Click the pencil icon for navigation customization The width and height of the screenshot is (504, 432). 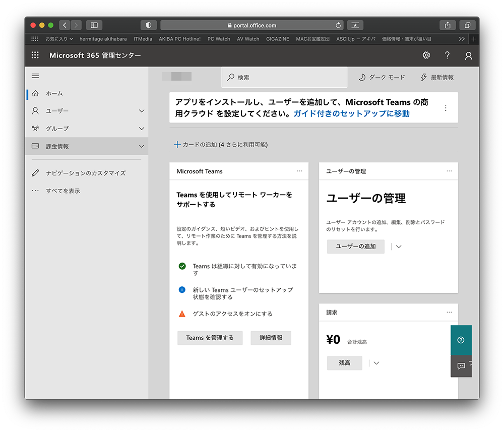point(35,173)
